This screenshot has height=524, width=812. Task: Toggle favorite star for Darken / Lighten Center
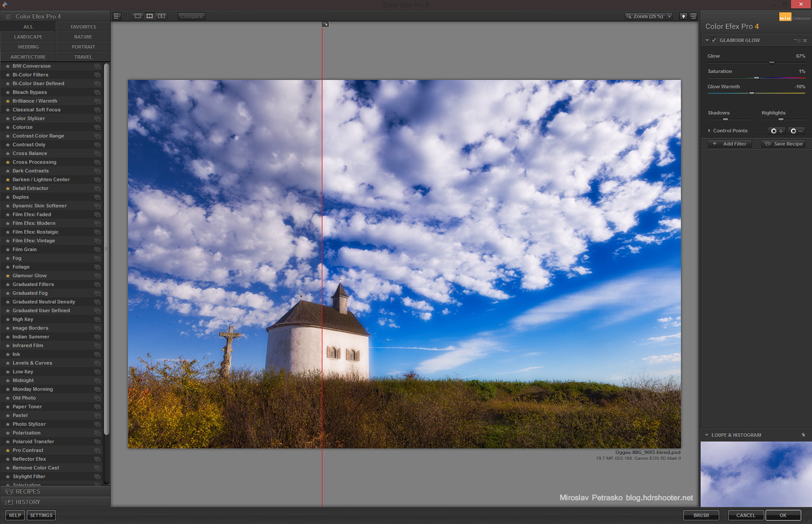pyautogui.click(x=8, y=179)
